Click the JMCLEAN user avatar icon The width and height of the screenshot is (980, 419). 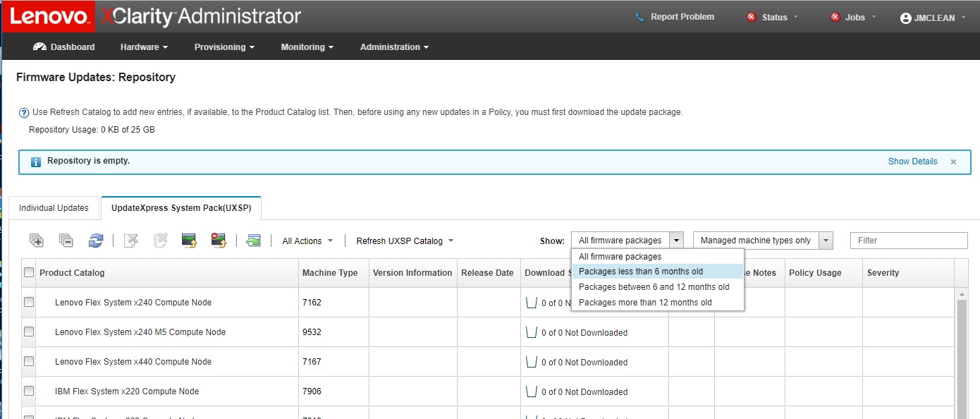click(906, 18)
